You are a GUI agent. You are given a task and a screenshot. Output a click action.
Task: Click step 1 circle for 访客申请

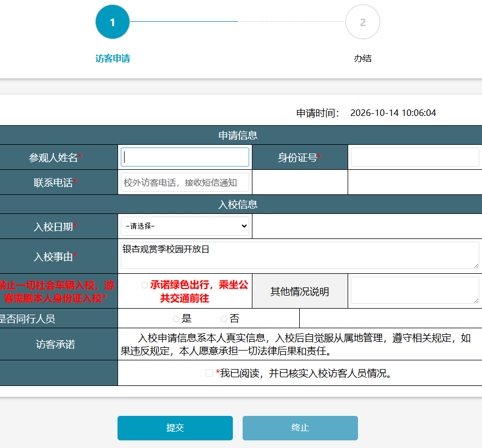pyautogui.click(x=113, y=22)
